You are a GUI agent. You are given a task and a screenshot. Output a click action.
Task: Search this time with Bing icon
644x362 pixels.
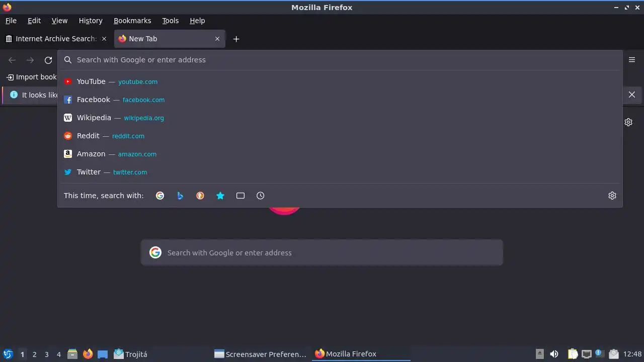point(180,196)
